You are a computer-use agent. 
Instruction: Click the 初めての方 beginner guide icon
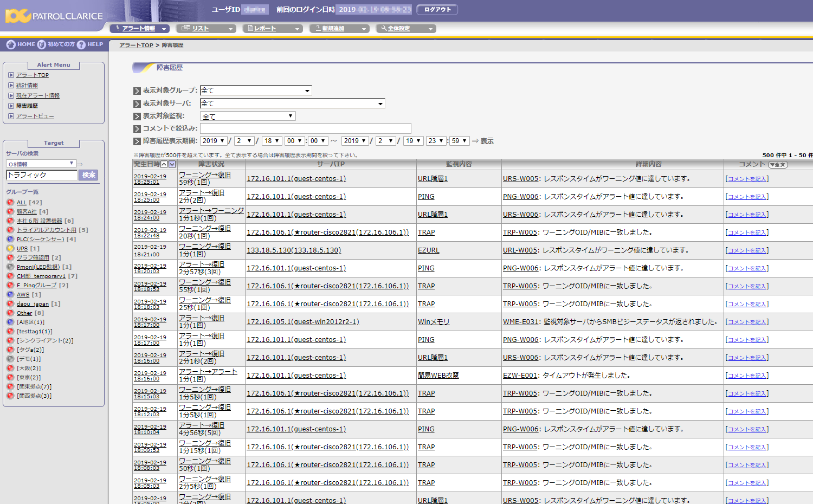pos(42,44)
